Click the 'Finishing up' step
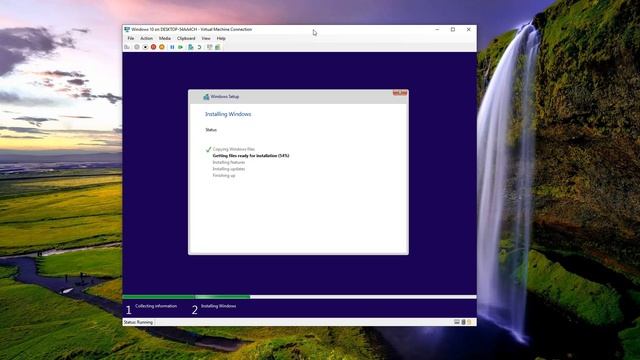Image resolution: width=640 pixels, height=360 pixels. (224, 176)
